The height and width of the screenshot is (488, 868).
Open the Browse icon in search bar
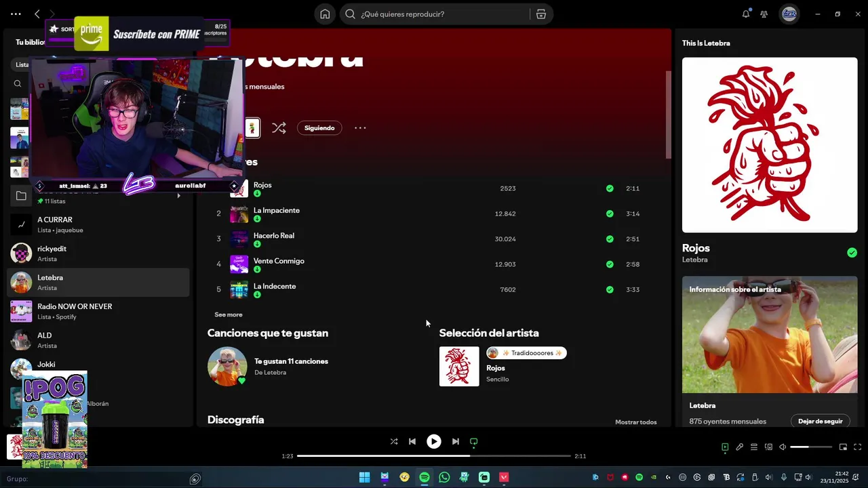(x=540, y=14)
